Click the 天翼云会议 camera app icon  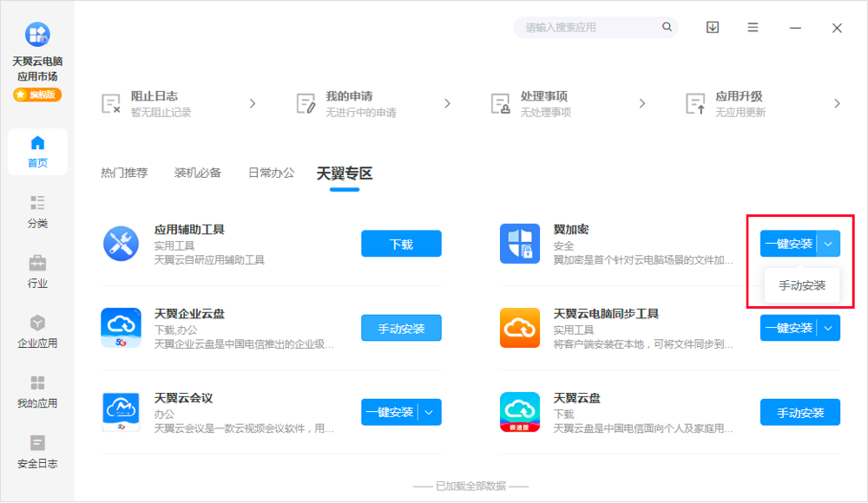122,412
